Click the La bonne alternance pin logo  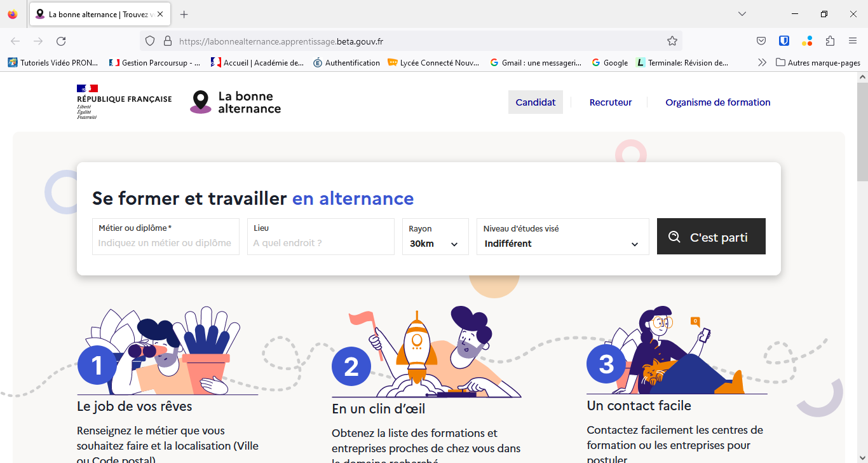tap(235, 102)
